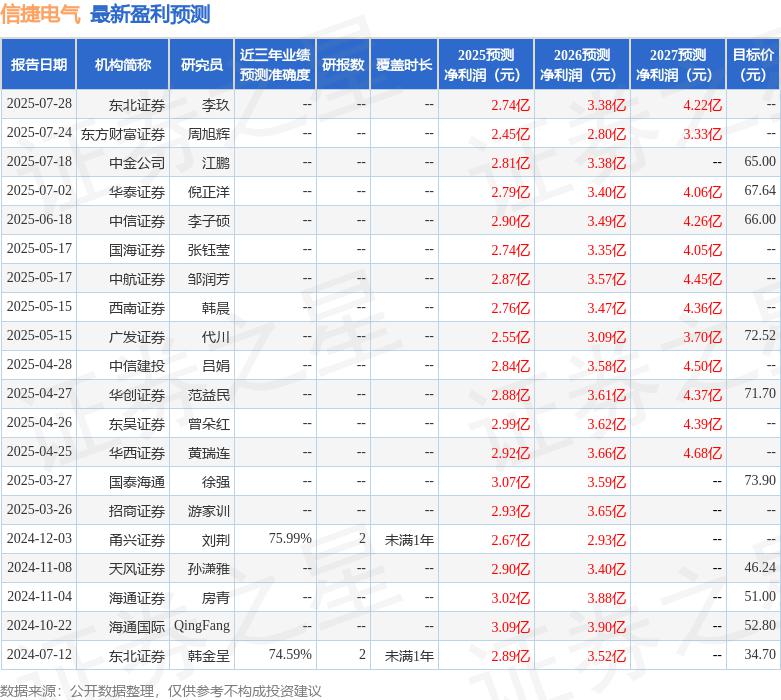Click researcher name 游家训
Viewport: 781px width, 700px height.
(x=209, y=511)
